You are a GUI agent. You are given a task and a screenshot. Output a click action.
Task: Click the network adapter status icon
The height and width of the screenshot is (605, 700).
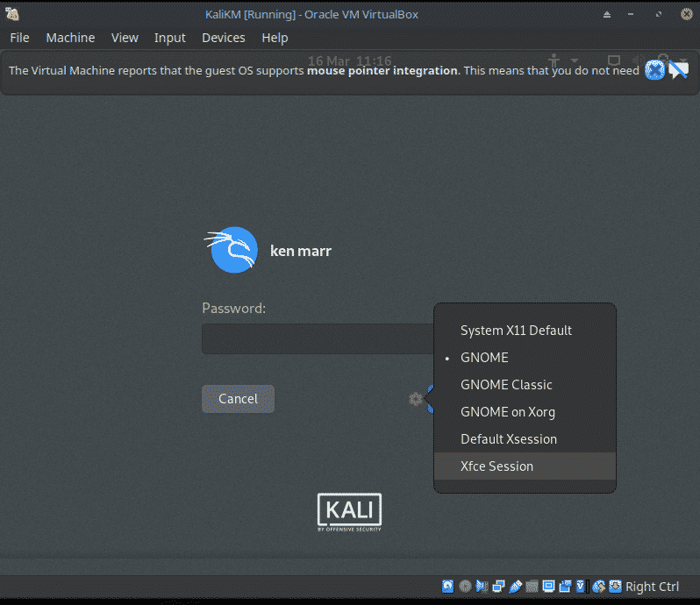coord(498,587)
